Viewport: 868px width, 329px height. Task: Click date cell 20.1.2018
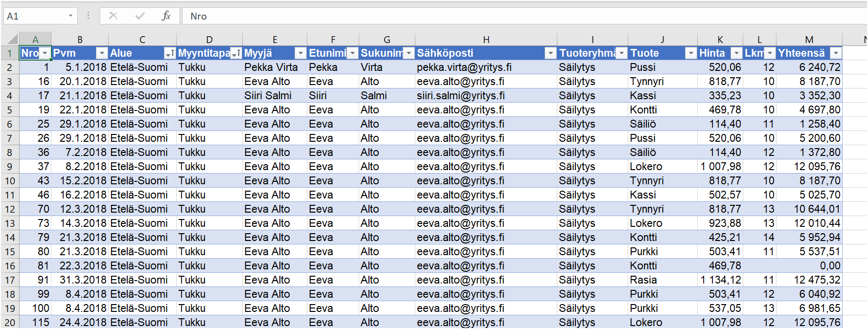tap(80, 82)
